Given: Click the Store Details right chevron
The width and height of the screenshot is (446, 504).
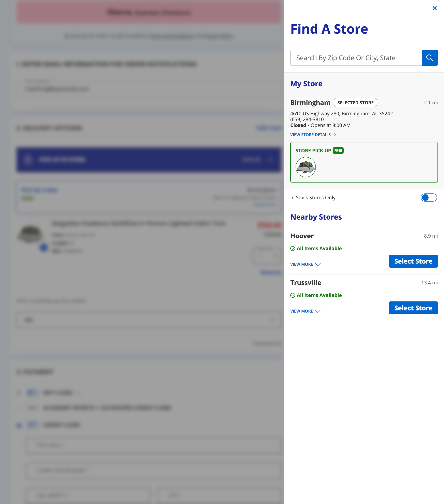Looking at the screenshot, I should pyautogui.click(x=334, y=135).
